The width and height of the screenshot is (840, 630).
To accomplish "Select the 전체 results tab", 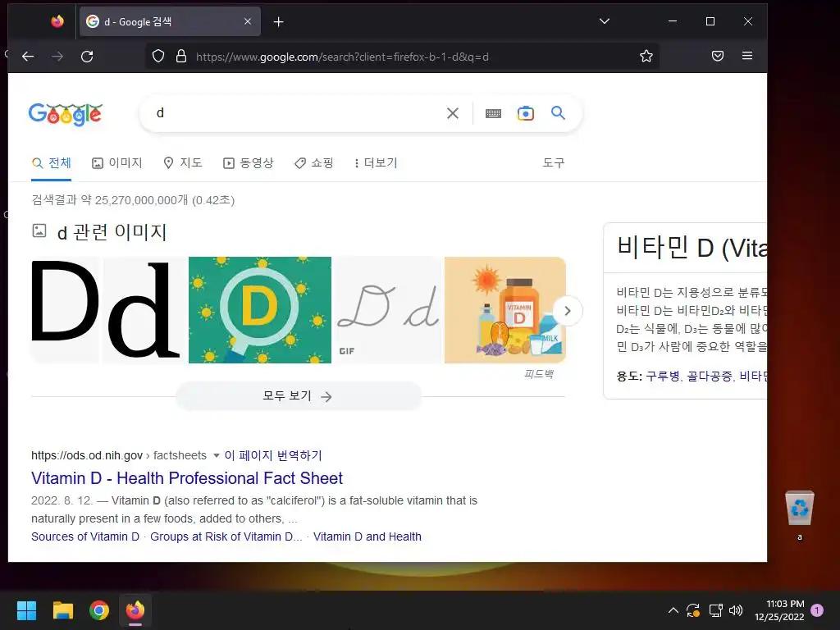I will pos(52,163).
